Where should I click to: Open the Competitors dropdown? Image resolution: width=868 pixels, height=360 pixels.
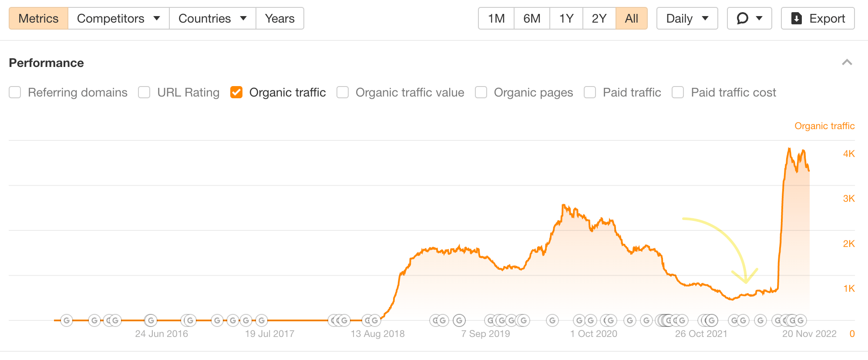click(118, 18)
